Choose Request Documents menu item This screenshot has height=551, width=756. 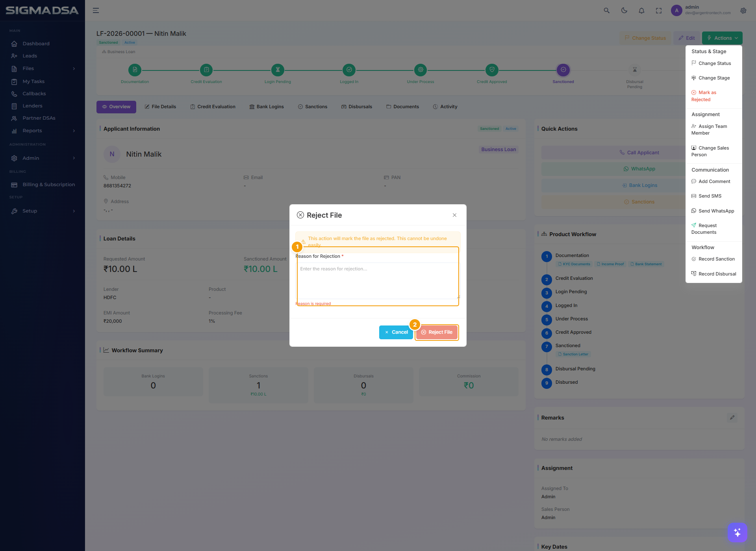click(713, 229)
